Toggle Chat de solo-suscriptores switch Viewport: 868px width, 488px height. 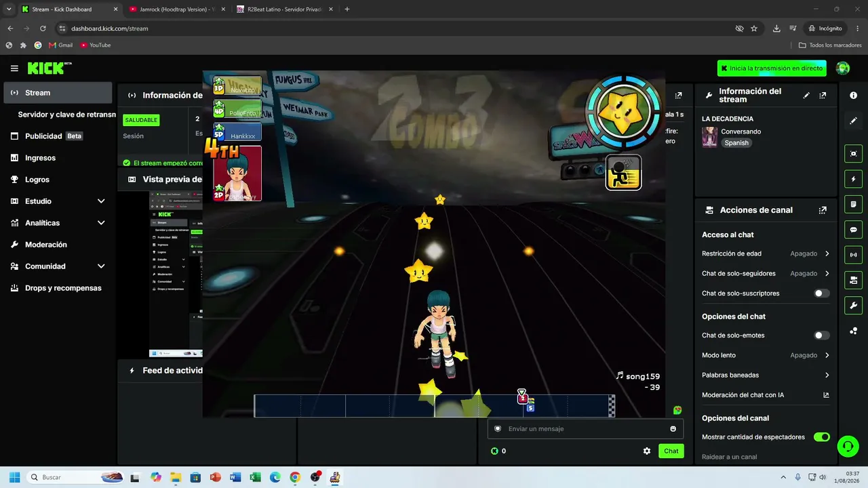(821, 293)
